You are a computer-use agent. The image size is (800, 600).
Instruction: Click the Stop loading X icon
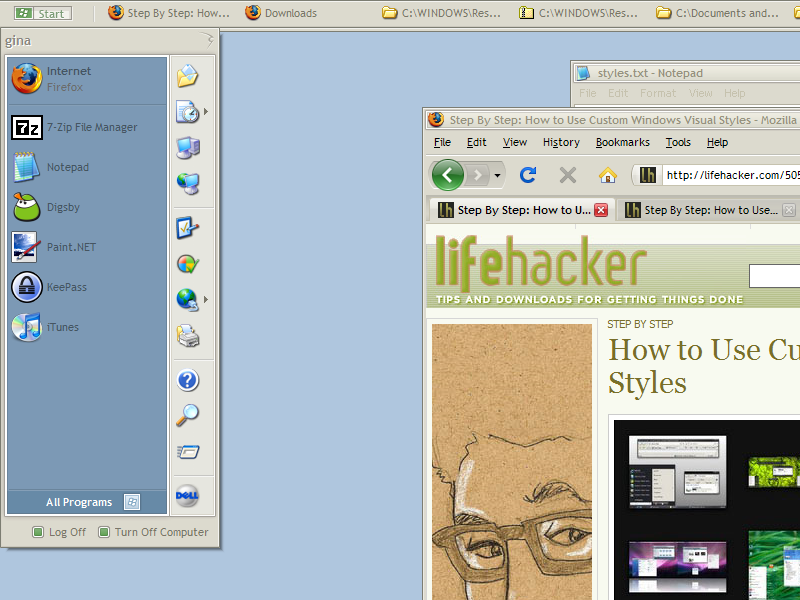567,175
